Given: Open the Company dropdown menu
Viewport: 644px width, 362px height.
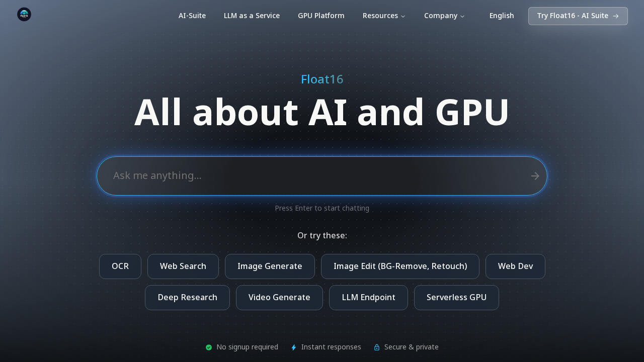Looking at the screenshot, I should 444,16.
